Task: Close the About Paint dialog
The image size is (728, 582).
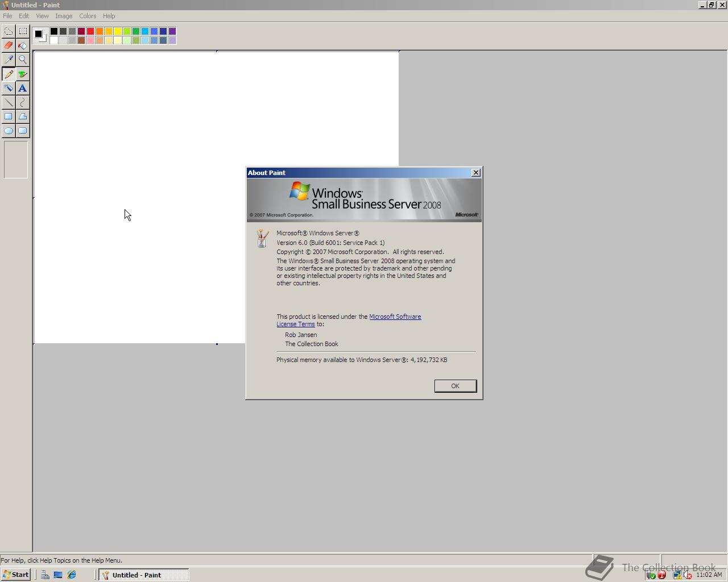Action: coord(476,173)
